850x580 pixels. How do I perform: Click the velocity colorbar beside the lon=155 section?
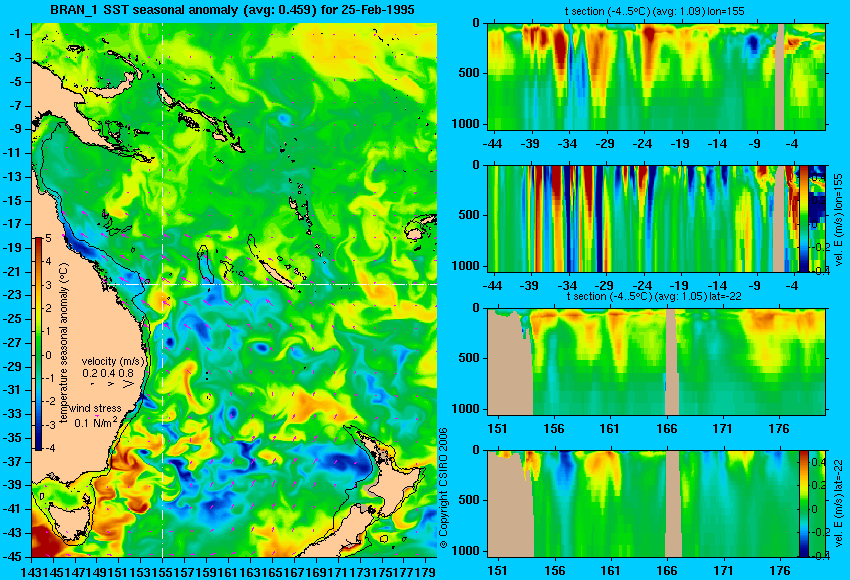[x=804, y=218]
